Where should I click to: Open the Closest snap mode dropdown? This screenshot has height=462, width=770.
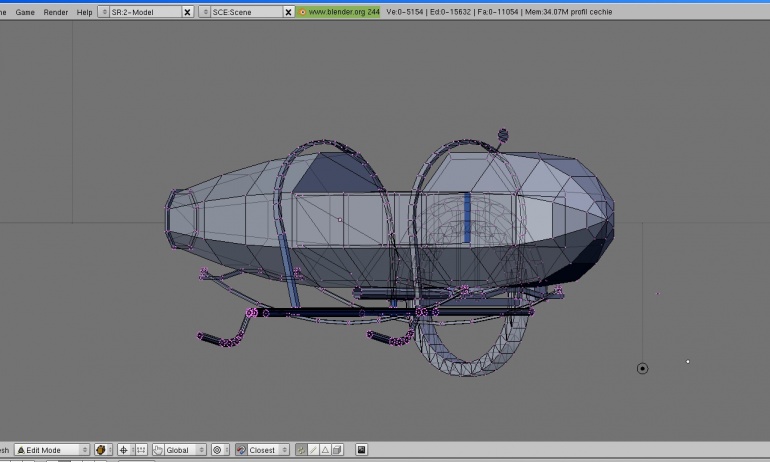click(268, 450)
